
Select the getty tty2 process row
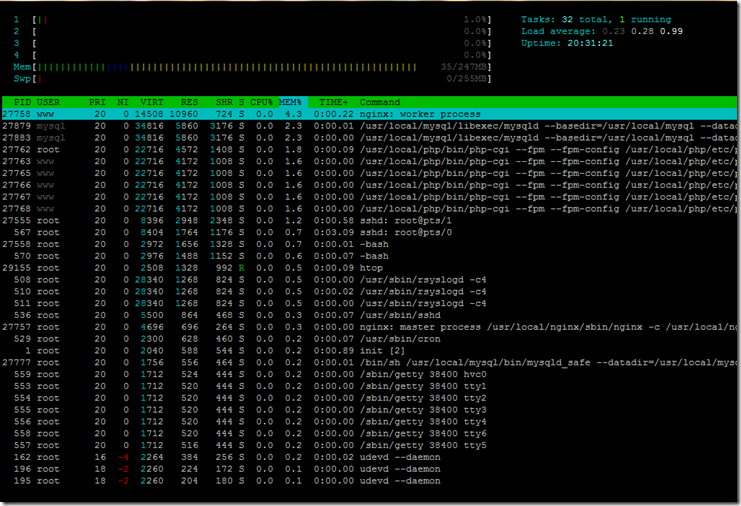369,397
